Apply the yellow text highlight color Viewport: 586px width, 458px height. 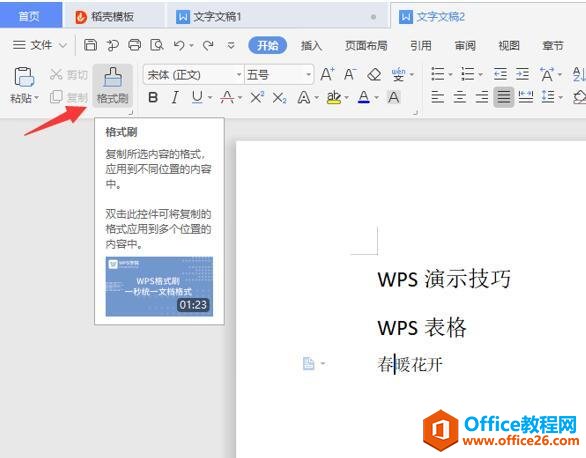coord(333,98)
